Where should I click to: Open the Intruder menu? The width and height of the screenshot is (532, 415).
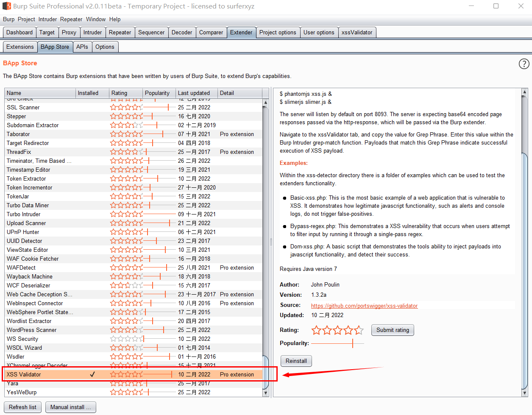(47, 19)
